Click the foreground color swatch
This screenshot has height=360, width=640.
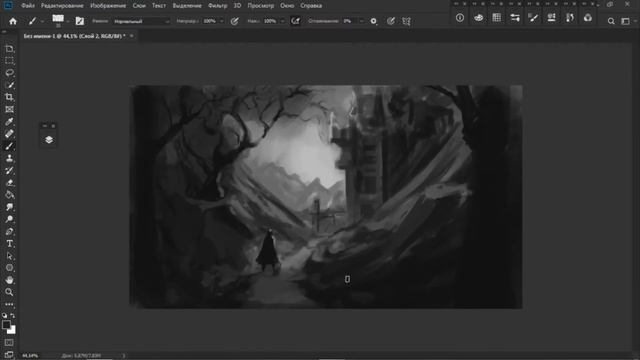click(6, 325)
